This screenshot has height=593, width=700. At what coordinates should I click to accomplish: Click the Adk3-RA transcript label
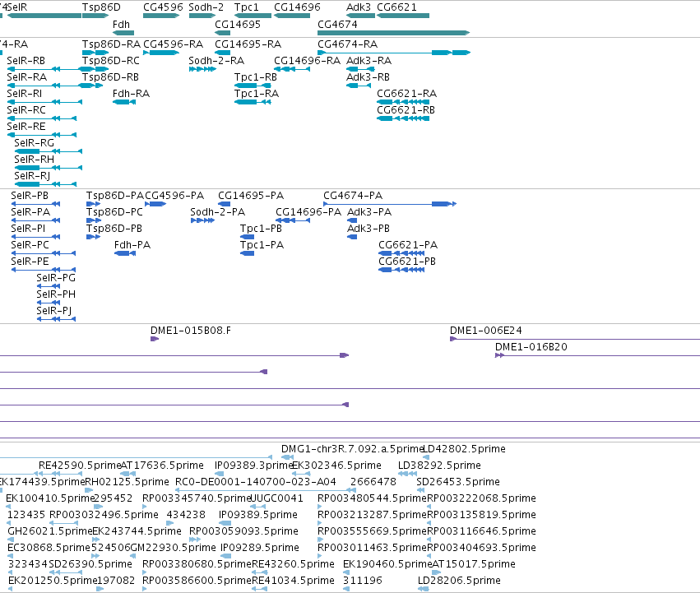tap(369, 61)
